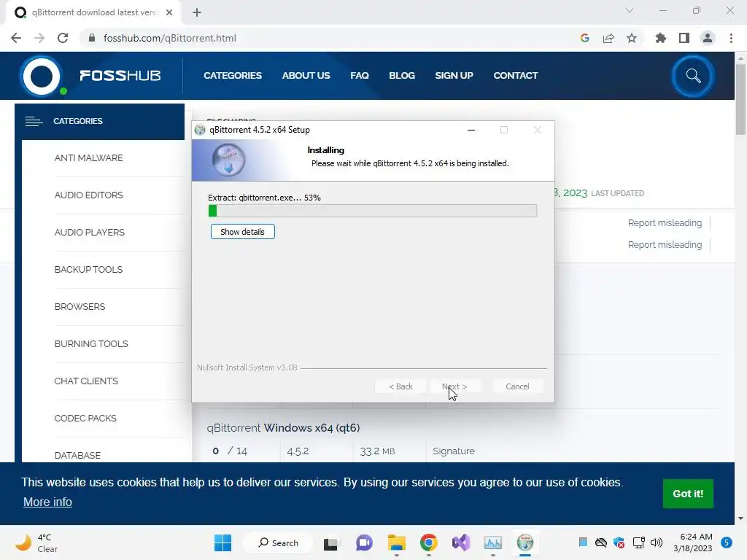This screenshot has width=747, height=560.
Task: Open the tab search chevron in Chrome
Action: [x=630, y=10]
